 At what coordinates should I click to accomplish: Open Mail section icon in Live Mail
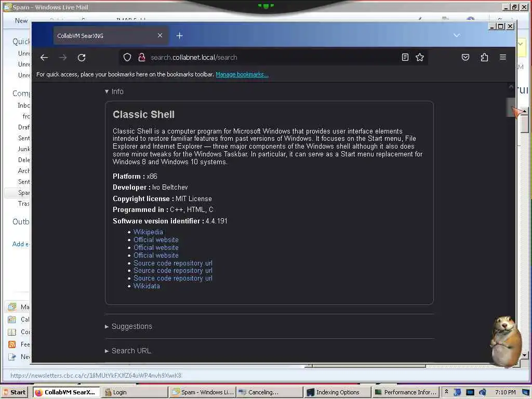(x=12, y=307)
